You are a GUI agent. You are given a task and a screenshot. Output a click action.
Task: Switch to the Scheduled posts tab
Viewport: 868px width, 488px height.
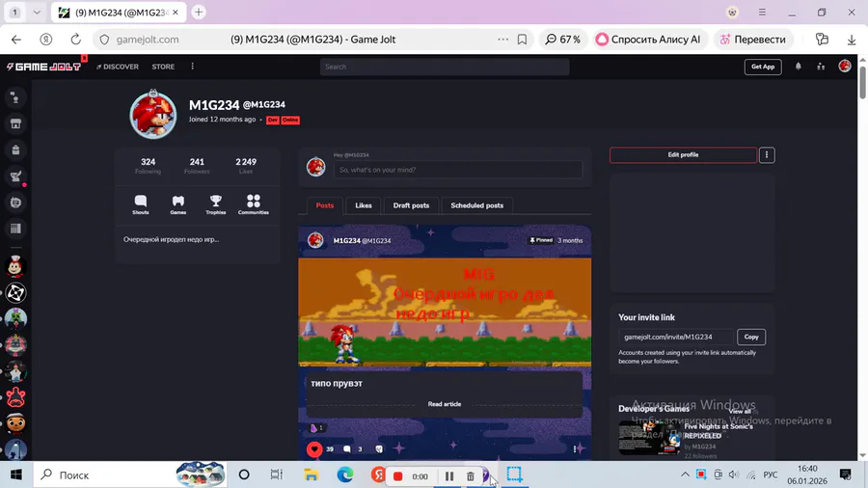tap(477, 205)
